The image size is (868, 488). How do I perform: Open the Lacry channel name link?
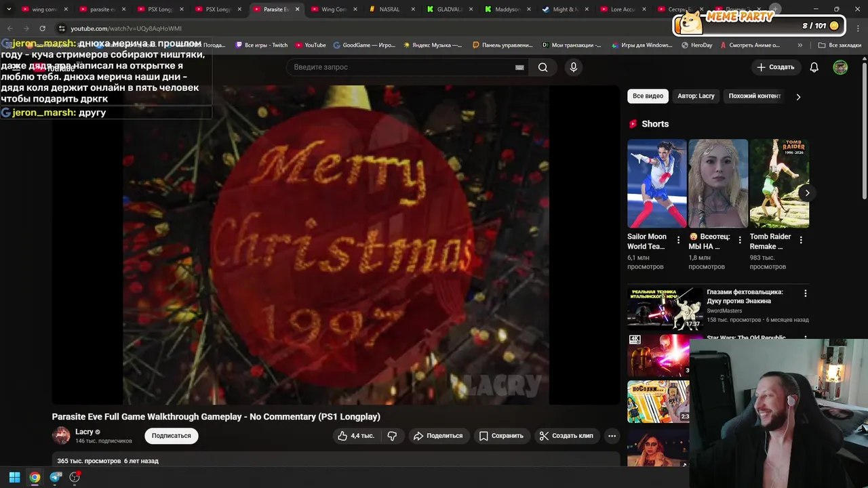84,432
